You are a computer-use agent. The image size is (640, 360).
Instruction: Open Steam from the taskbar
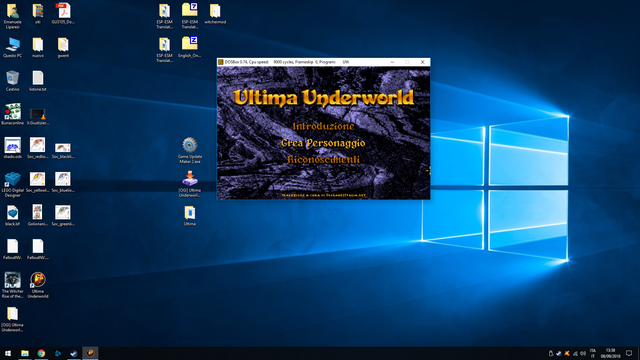coord(74,353)
